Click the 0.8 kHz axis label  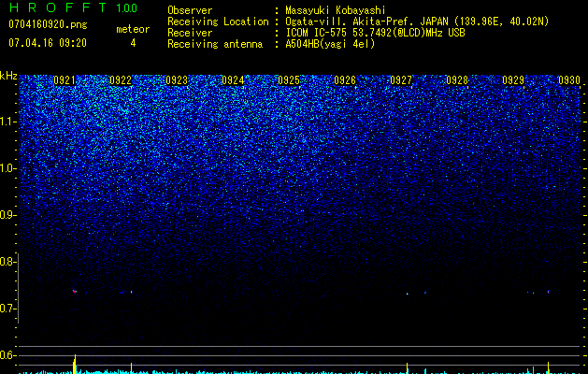pos(7,262)
